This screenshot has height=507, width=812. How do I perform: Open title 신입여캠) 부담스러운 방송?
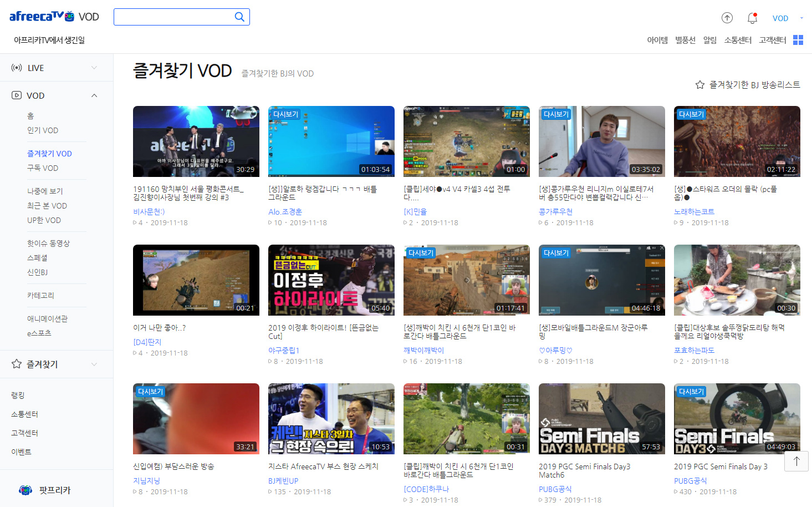(x=173, y=467)
